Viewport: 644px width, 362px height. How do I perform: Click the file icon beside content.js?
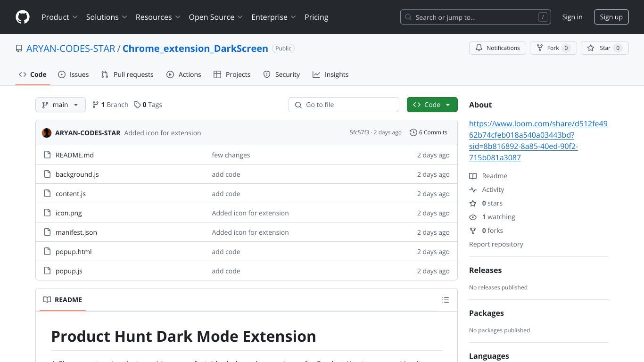(x=47, y=194)
